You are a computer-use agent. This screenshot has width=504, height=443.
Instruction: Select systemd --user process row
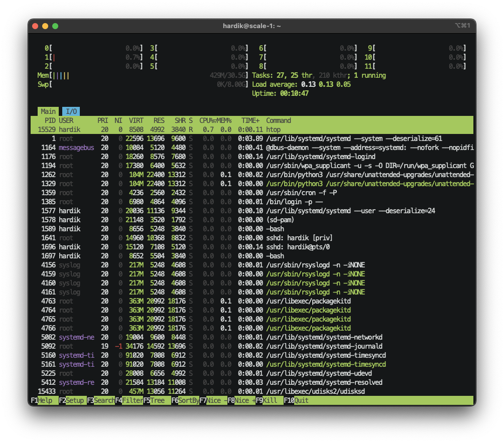pyautogui.click(x=252, y=211)
